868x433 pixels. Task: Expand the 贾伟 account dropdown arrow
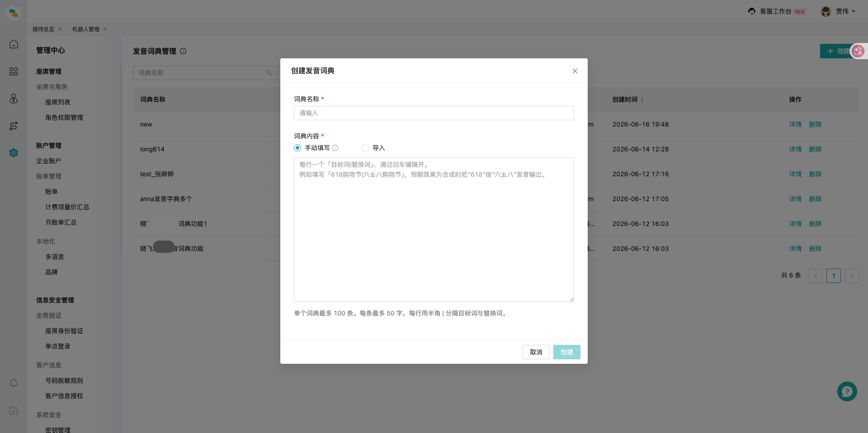854,11
